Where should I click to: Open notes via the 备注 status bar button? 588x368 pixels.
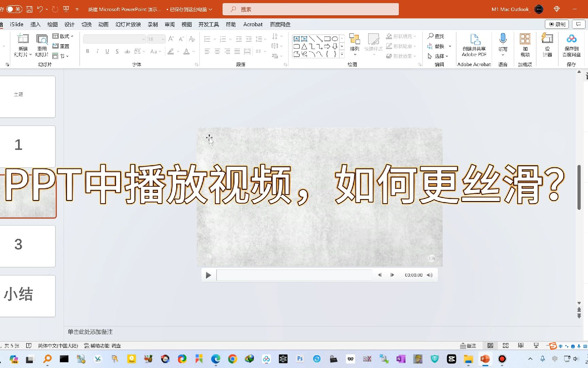click(468, 346)
